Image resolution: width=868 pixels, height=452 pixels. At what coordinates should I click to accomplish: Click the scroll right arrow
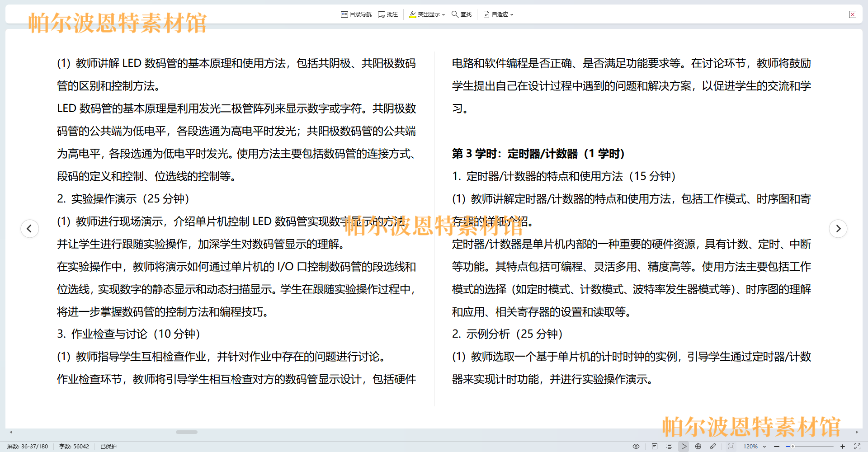click(857, 432)
